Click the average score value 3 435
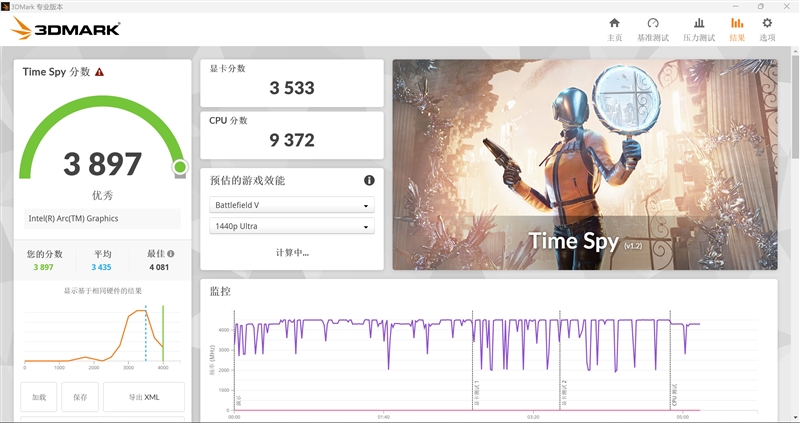 pyautogui.click(x=102, y=267)
